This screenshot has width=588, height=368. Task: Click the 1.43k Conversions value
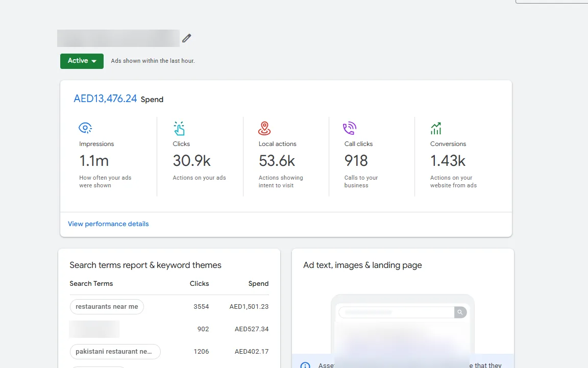click(x=448, y=161)
